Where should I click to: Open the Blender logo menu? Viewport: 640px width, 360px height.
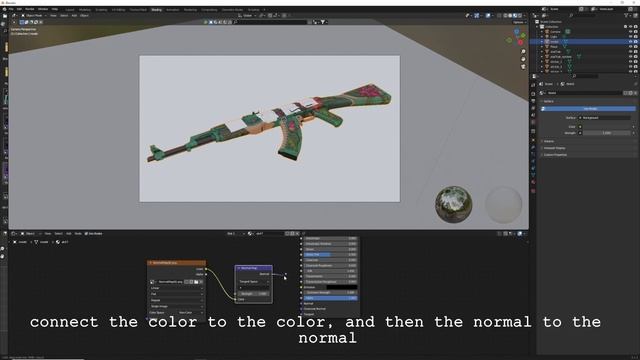[4, 9]
